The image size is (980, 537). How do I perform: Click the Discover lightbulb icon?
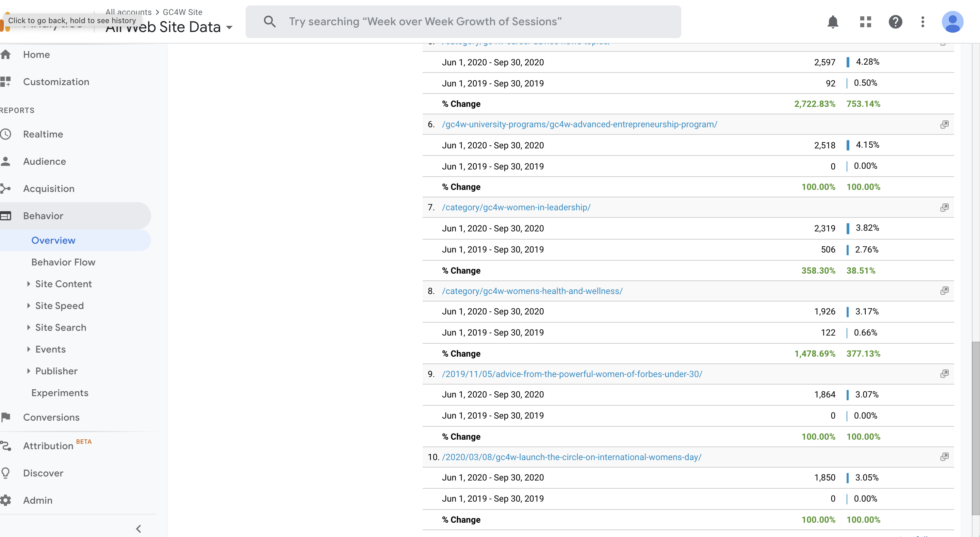[x=6, y=473]
